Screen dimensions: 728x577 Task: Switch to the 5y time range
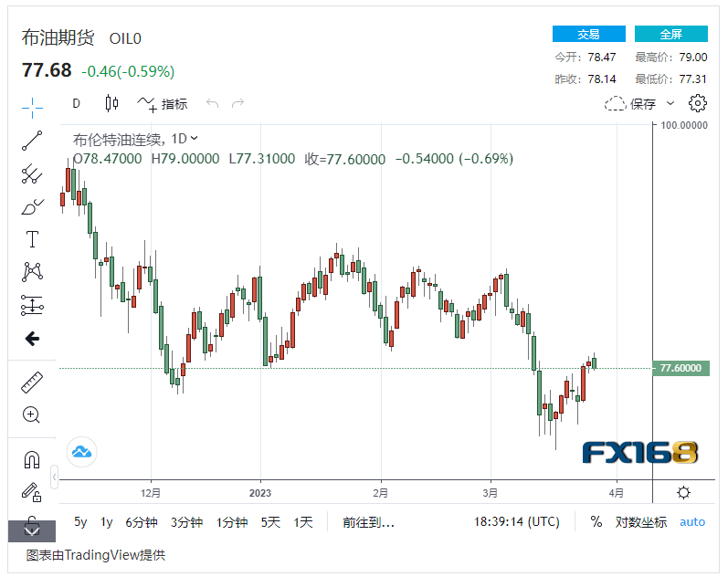[81, 522]
